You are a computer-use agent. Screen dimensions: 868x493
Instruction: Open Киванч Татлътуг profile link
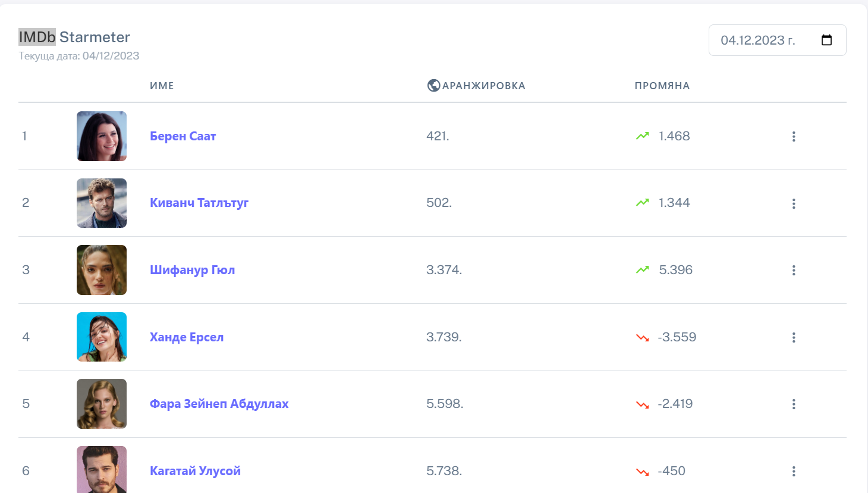(x=199, y=203)
